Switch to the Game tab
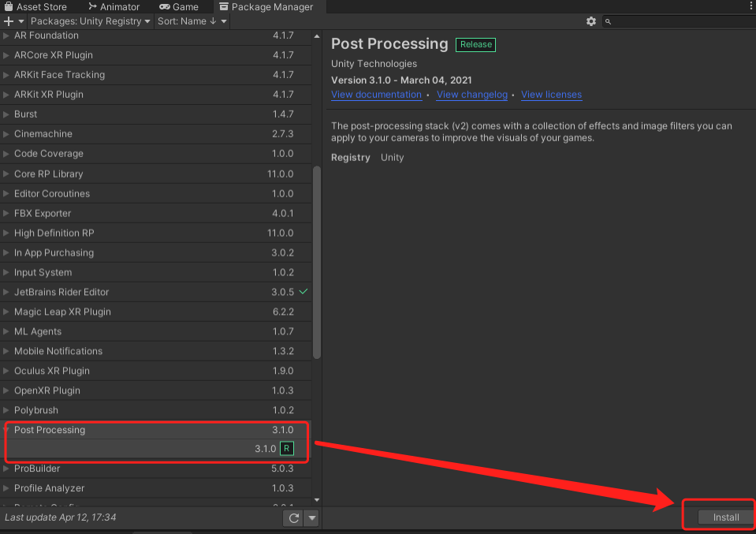Viewport: 756px width, 534px height. pyautogui.click(x=179, y=7)
